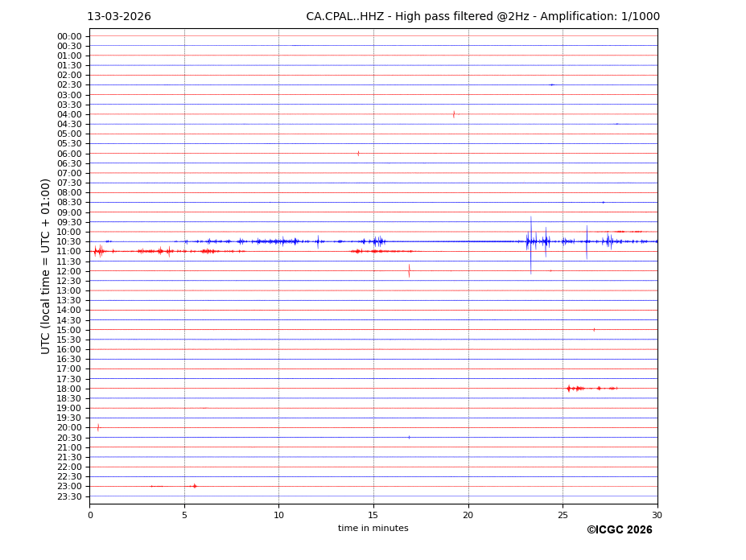Click the 11:00 time tick label
Screen dimensions: 746x560
click(x=69, y=252)
